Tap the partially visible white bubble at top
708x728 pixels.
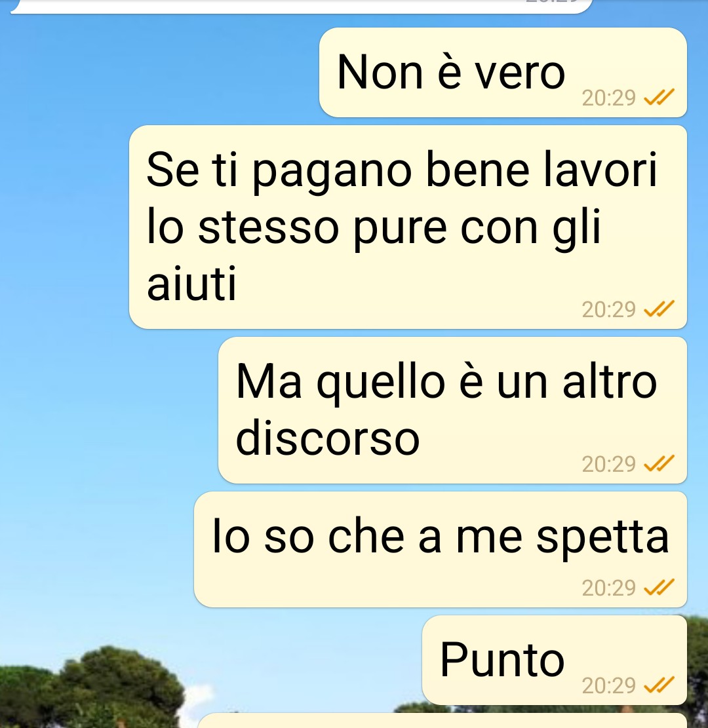302,6
